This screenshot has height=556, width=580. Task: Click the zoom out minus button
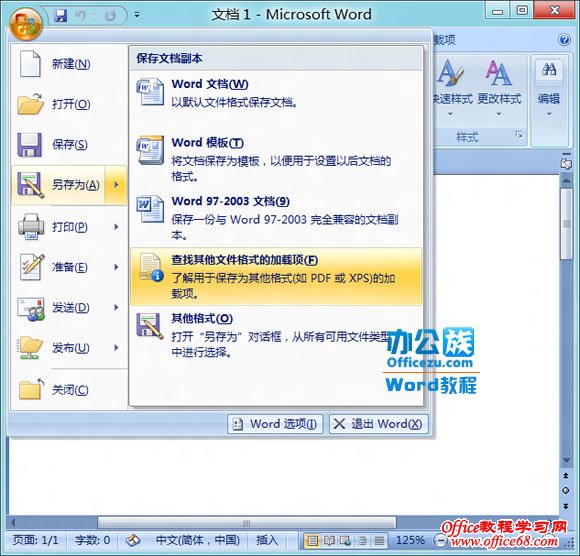coord(440,541)
